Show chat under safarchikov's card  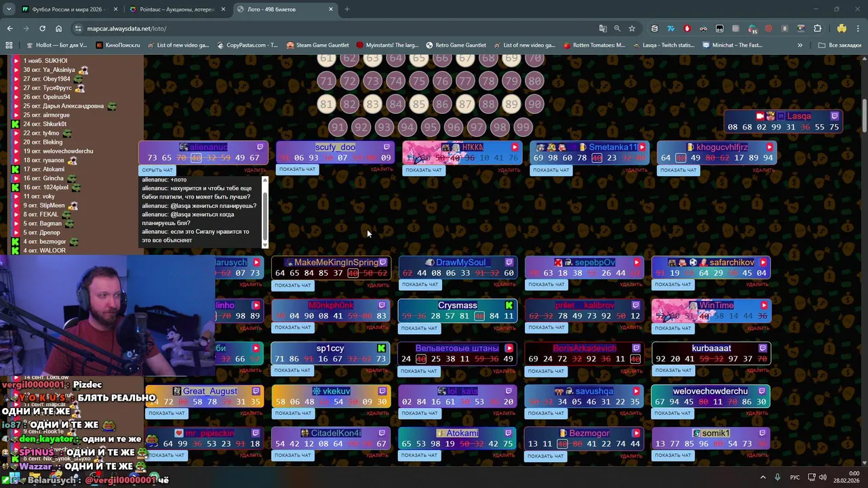673,285
